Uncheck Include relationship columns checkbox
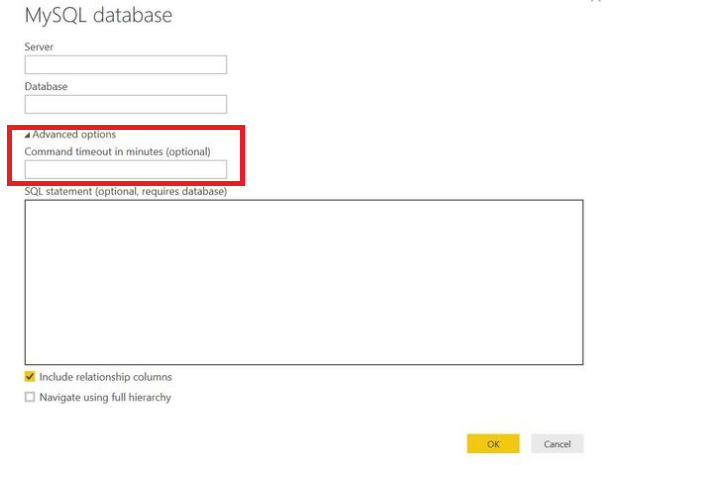Image resolution: width=715 pixels, height=501 pixels. [30, 377]
